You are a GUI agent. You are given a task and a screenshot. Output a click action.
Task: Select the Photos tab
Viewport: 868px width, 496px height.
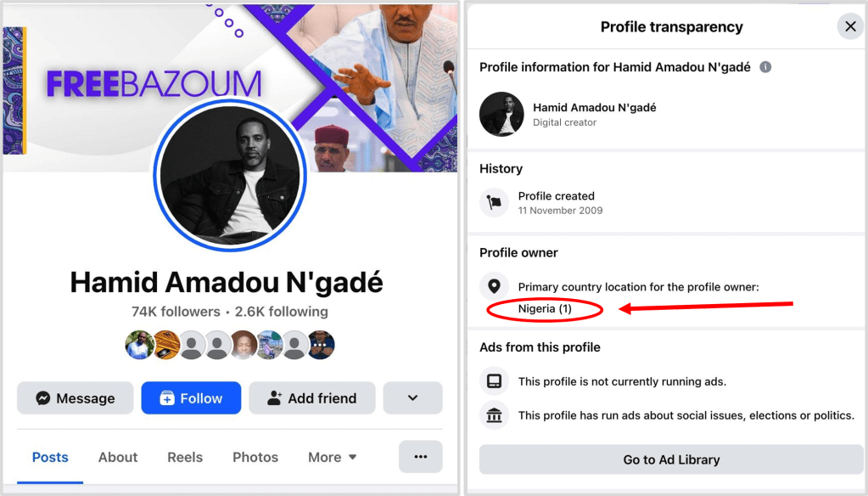pos(255,457)
